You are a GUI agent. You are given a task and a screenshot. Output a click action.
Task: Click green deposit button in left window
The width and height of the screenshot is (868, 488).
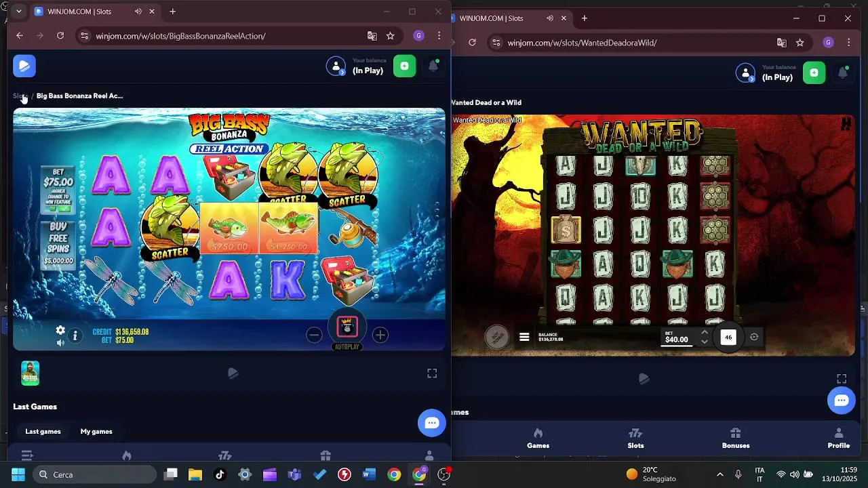(x=405, y=66)
